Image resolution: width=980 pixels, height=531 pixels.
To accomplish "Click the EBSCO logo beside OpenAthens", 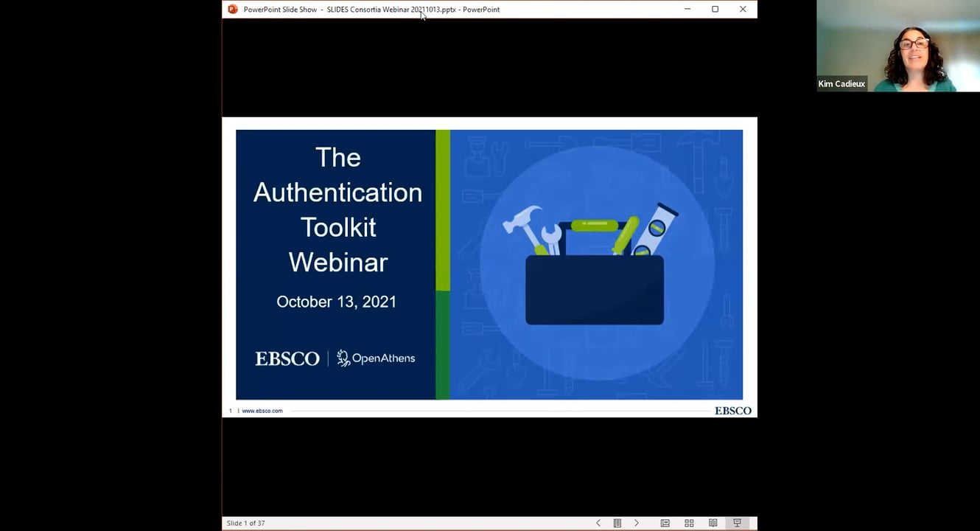I will tap(287, 358).
